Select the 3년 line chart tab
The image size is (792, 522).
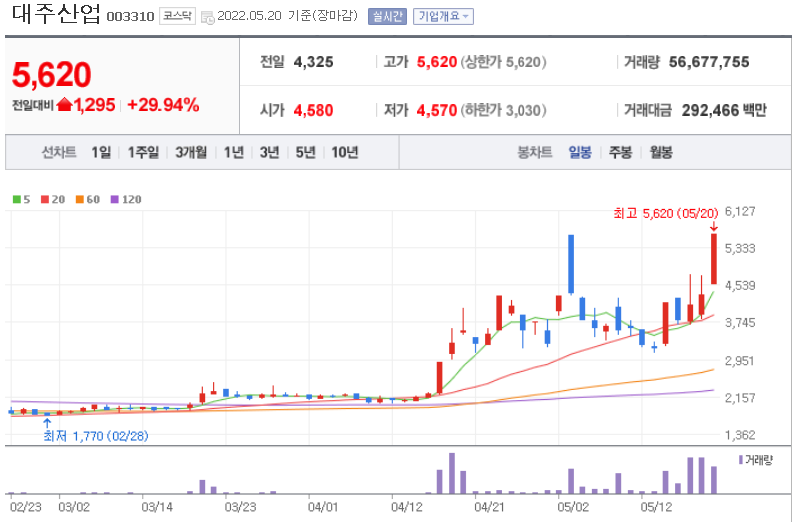point(269,152)
